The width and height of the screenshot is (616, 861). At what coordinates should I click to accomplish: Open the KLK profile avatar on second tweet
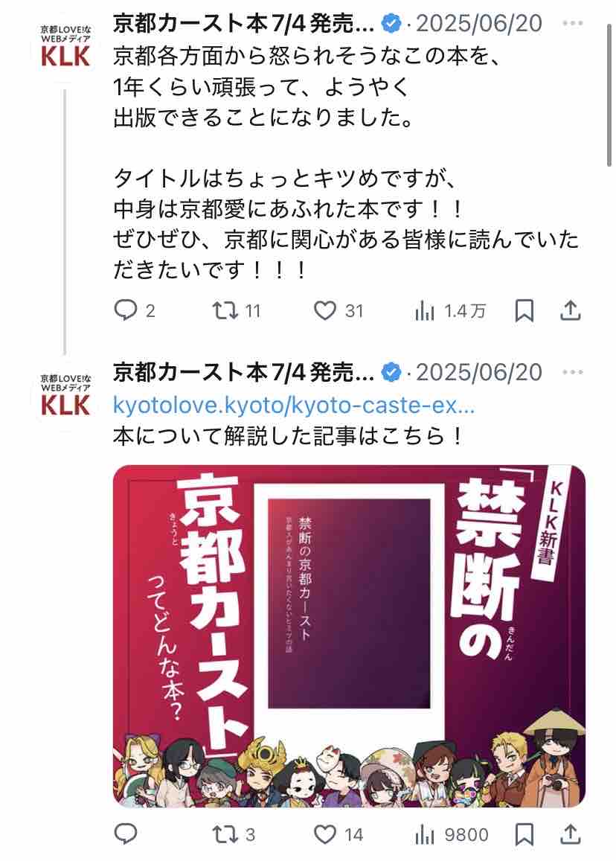tap(65, 396)
